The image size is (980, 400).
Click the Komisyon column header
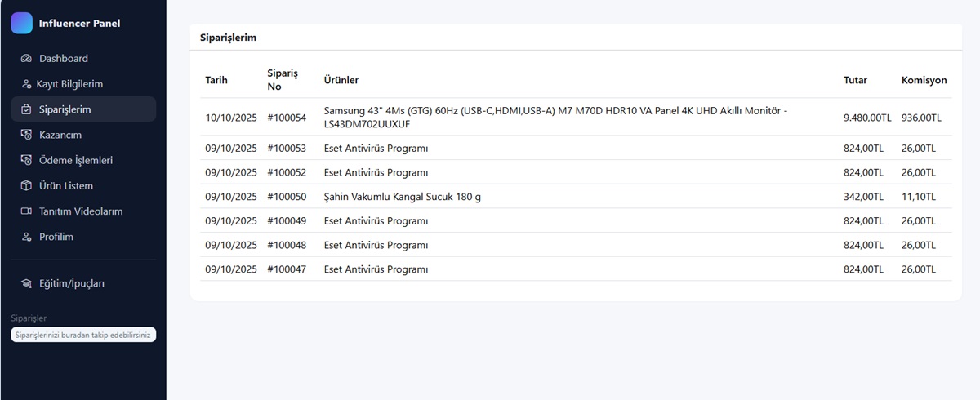[x=924, y=80]
